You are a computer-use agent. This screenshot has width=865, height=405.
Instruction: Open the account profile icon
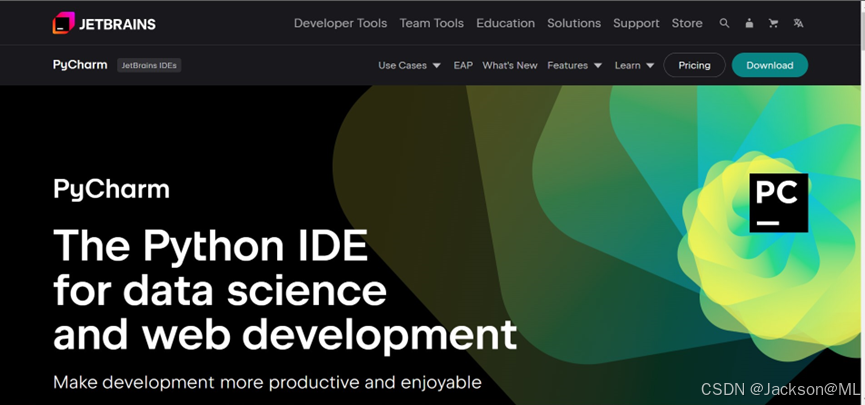[x=749, y=23]
